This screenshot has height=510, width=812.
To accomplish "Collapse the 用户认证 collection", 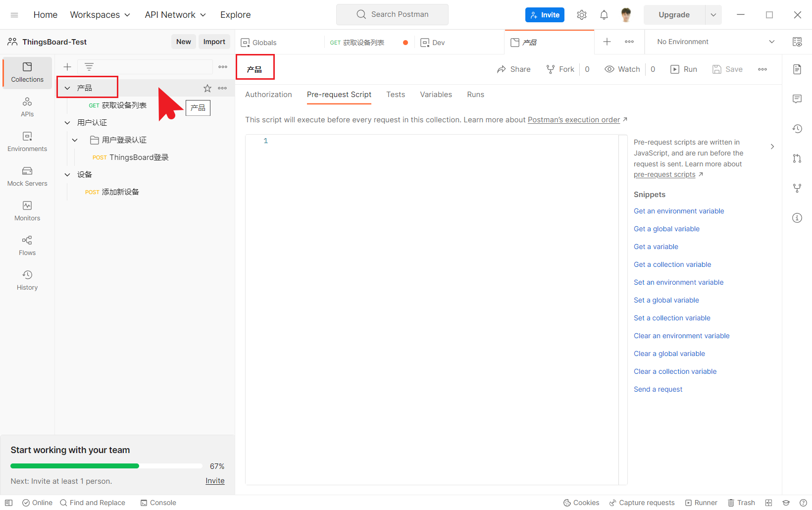I will coord(67,123).
